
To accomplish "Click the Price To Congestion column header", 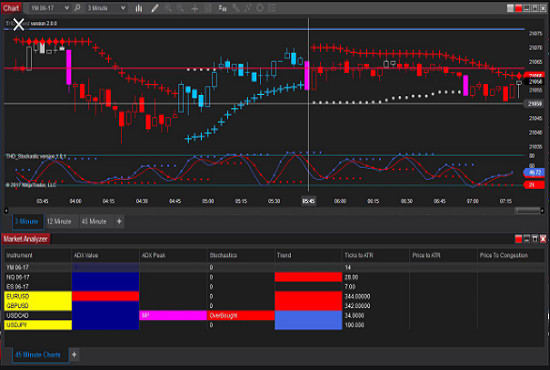I will point(512,255).
